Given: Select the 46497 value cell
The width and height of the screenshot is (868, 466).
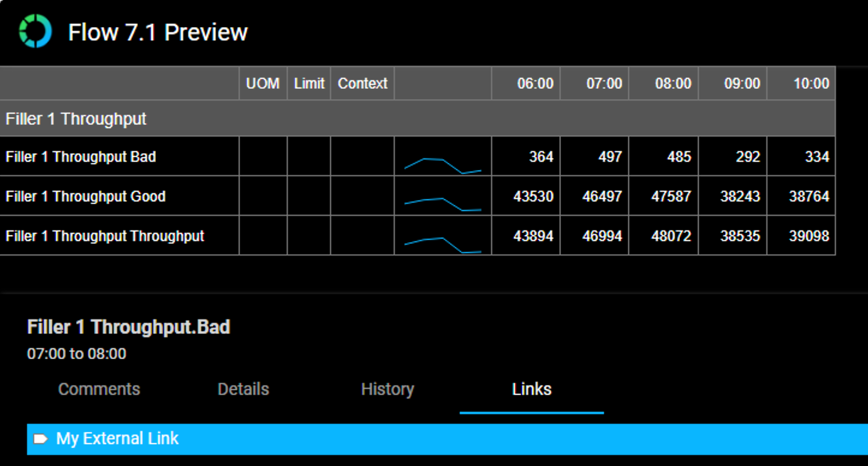Looking at the screenshot, I should coord(594,196).
